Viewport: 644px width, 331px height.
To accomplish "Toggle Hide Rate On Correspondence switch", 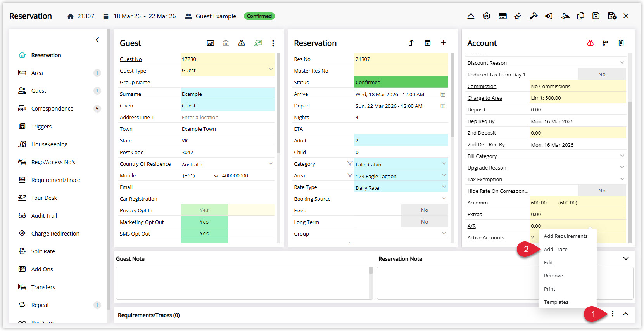I will coord(602,191).
